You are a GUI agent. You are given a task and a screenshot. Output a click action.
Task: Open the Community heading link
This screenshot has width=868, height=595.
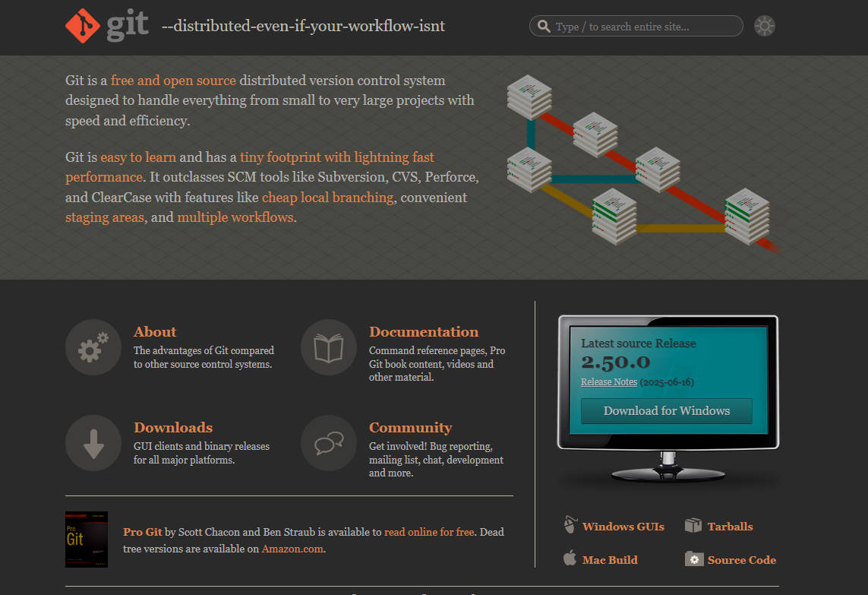tap(411, 428)
